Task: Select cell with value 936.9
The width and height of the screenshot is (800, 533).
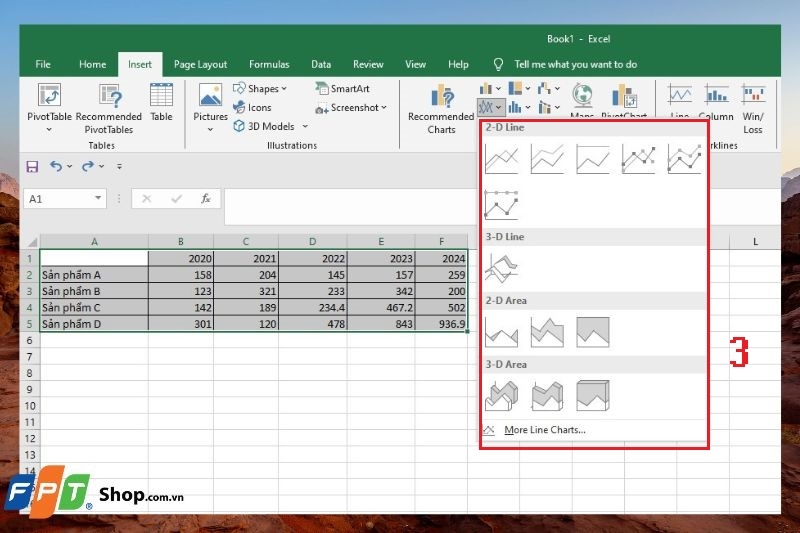Action: click(441, 324)
